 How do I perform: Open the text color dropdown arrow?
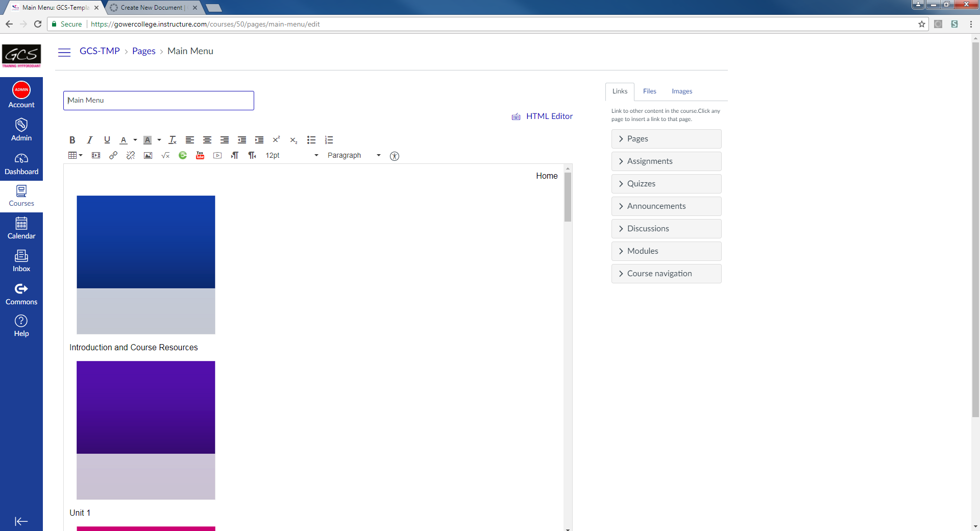point(135,140)
